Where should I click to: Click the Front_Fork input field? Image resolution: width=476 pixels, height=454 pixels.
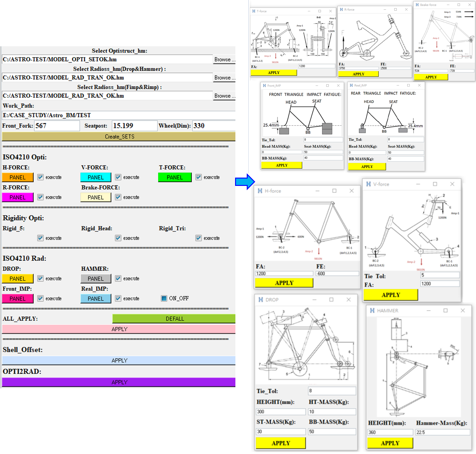(57, 126)
